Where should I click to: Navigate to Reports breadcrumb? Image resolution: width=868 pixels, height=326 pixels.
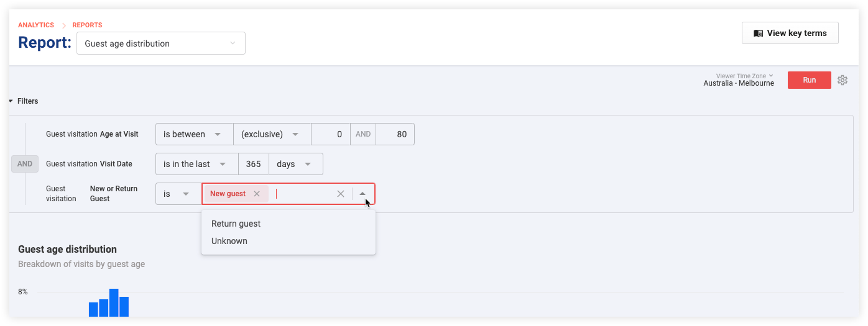[87, 25]
